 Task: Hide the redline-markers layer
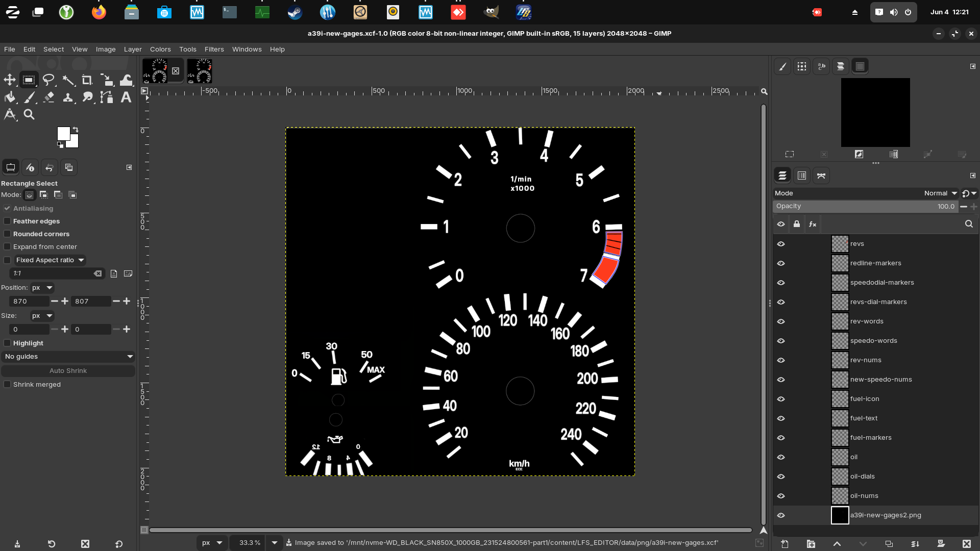(x=781, y=263)
